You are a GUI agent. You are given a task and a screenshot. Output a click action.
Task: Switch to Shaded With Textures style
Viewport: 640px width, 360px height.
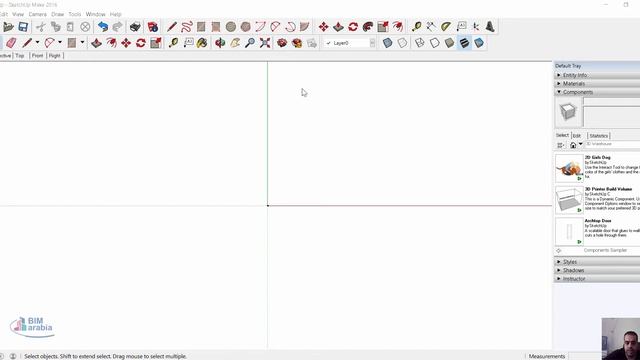(464, 43)
